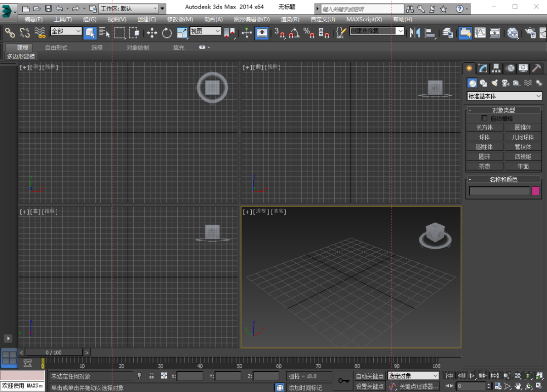The width and height of the screenshot is (547, 392).
Task: Toggle the Percent Snap button
Action: (309, 33)
